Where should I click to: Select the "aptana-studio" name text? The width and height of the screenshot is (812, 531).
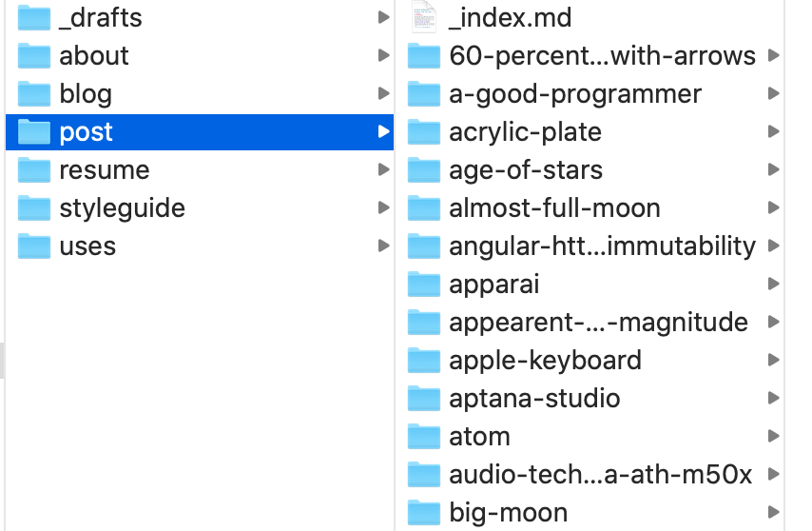tap(534, 400)
